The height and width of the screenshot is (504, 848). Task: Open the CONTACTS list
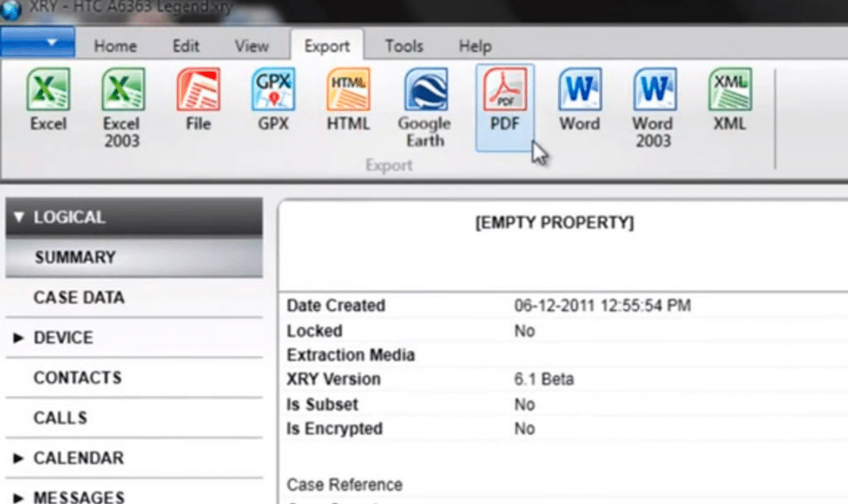pyautogui.click(x=79, y=377)
